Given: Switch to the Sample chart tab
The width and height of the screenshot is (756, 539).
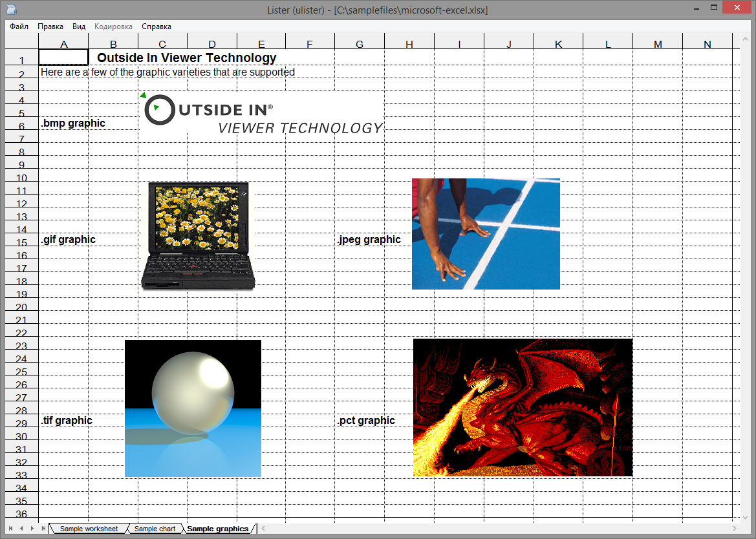Looking at the screenshot, I should [155, 529].
